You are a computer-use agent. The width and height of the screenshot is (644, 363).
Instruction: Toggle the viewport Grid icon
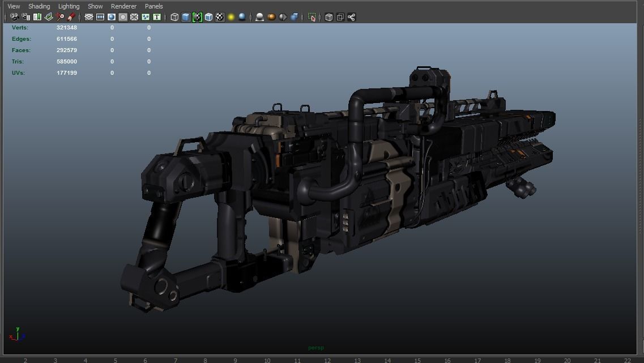[89, 17]
